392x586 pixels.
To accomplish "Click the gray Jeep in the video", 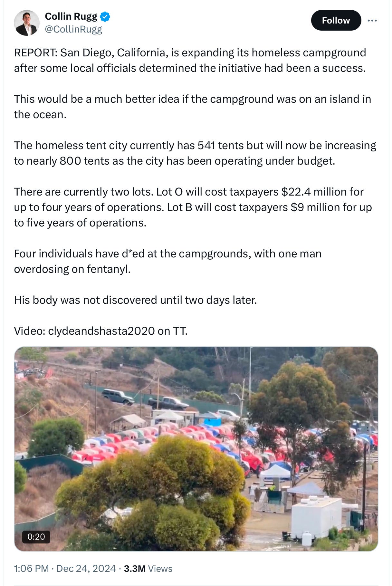I will (x=117, y=396).
